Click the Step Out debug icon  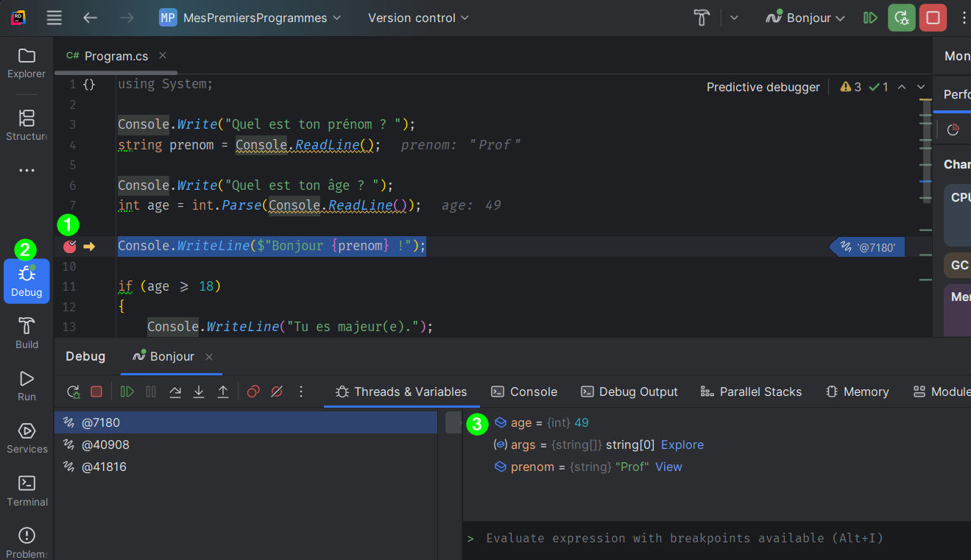point(223,391)
